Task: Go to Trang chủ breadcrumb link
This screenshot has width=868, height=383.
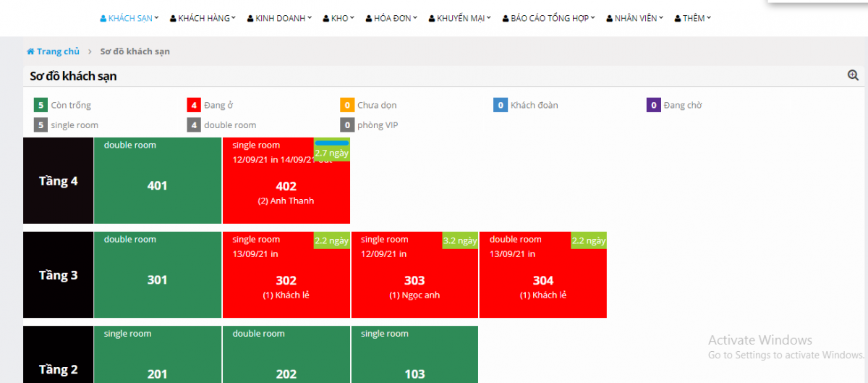Action: 58,51
